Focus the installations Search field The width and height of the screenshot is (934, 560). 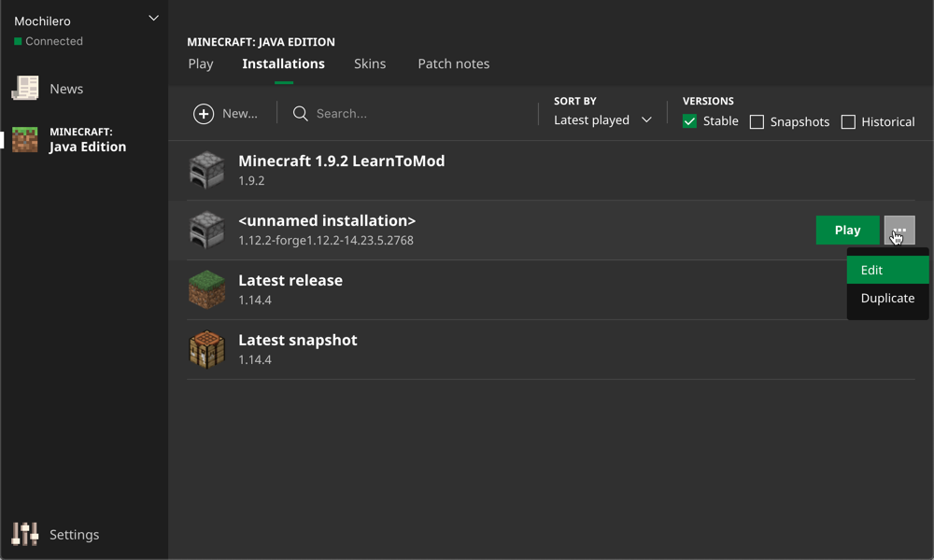(411, 114)
